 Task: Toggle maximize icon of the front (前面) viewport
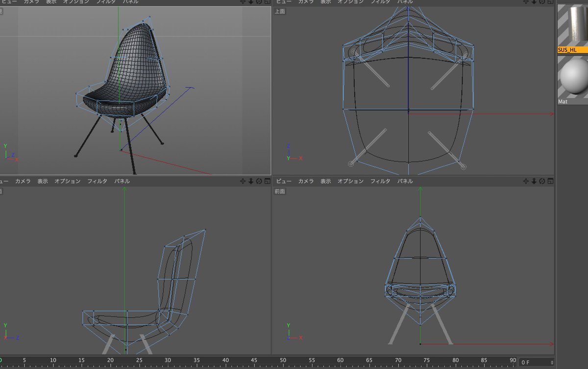tap(550, 181)
